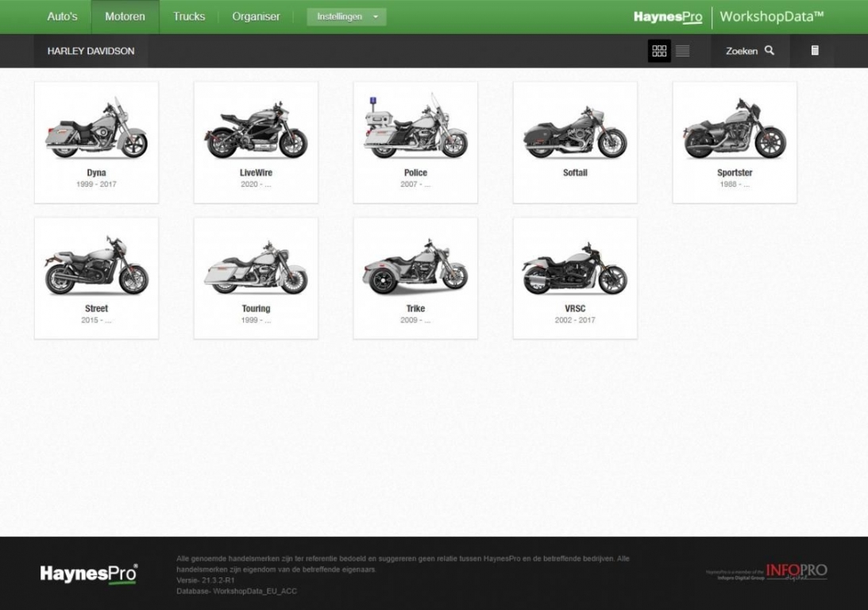Image resolution: width=868 pixels, height=610 pixels.
Task: Switch to list view layout
Action: point(682,51)
